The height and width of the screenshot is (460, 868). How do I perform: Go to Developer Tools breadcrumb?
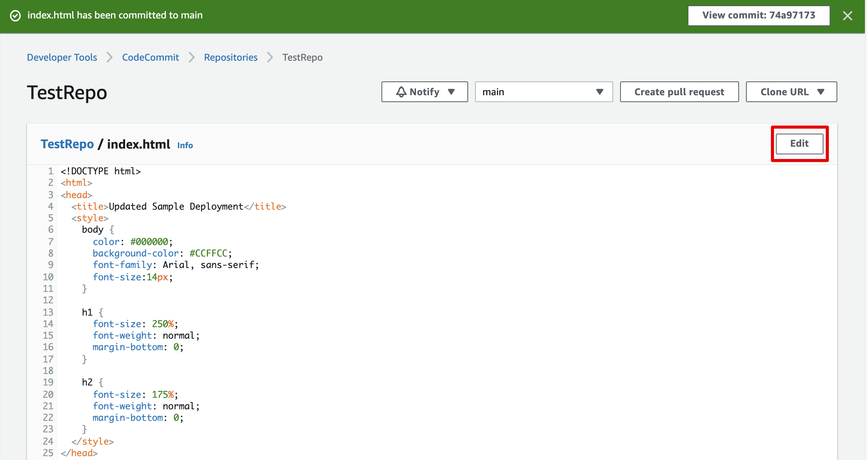pyautogui.click(x=62, y=57)
